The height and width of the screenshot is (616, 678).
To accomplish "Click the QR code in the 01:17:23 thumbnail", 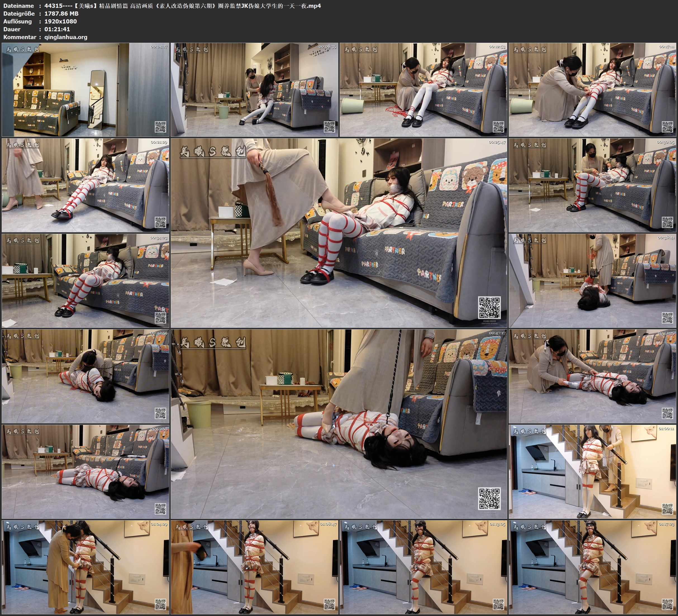I will point(667,604).
